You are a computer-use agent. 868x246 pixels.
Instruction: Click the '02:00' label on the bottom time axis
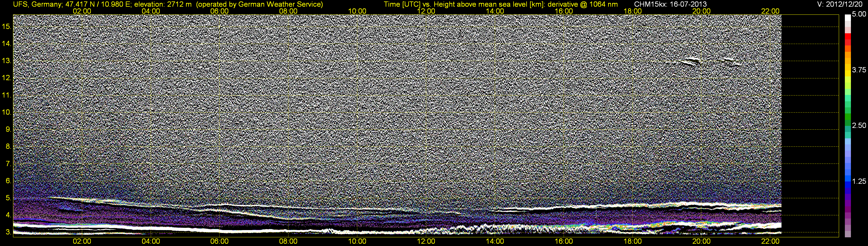click(82, 241)
